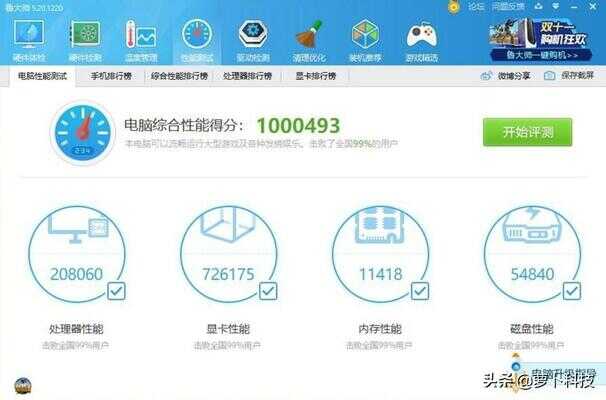Viewport: 606px width, 400px height.
Task: Switch to the 综合性能排行榜 tab
Action: tap(180, 76)
